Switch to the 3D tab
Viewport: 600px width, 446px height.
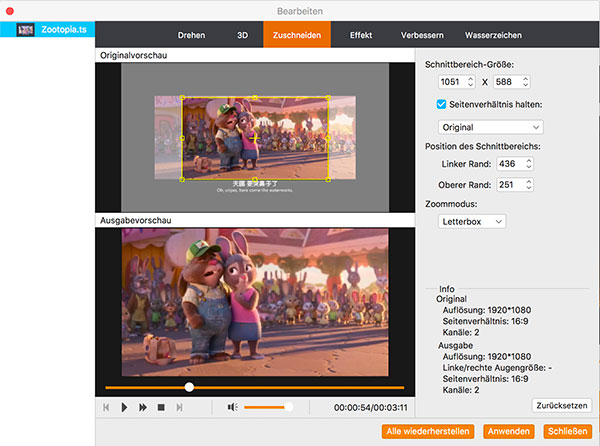242,35
